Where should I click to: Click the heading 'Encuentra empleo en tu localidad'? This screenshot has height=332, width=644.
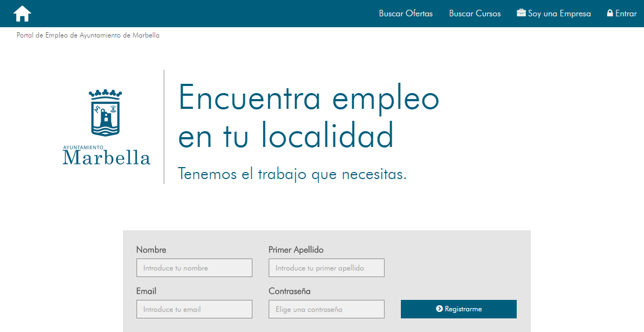(x=308, y=116)
